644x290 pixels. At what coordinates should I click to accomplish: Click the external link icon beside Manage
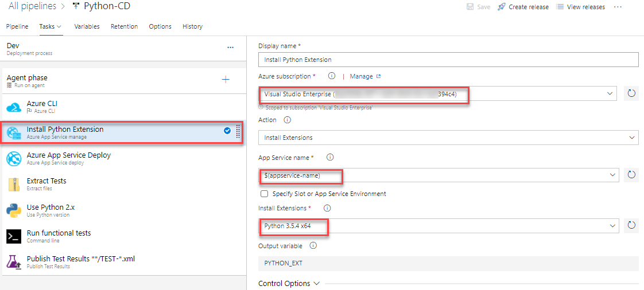click(x=379, y=76)
